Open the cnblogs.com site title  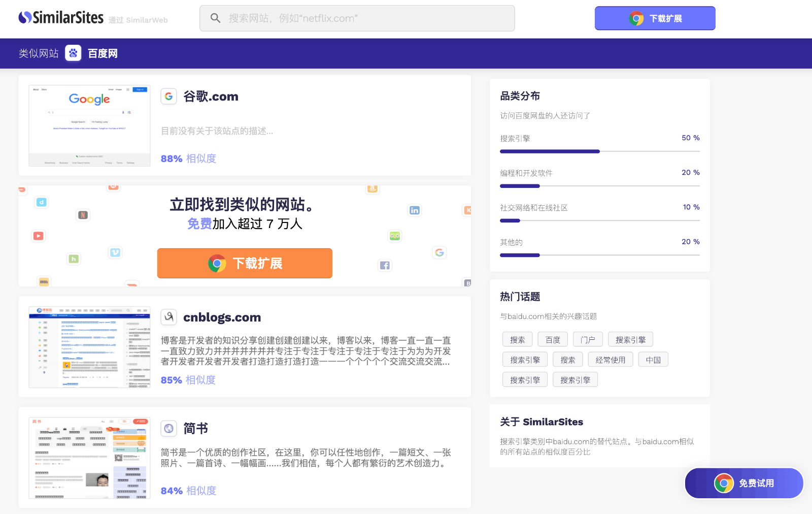(x=222, y=317)
